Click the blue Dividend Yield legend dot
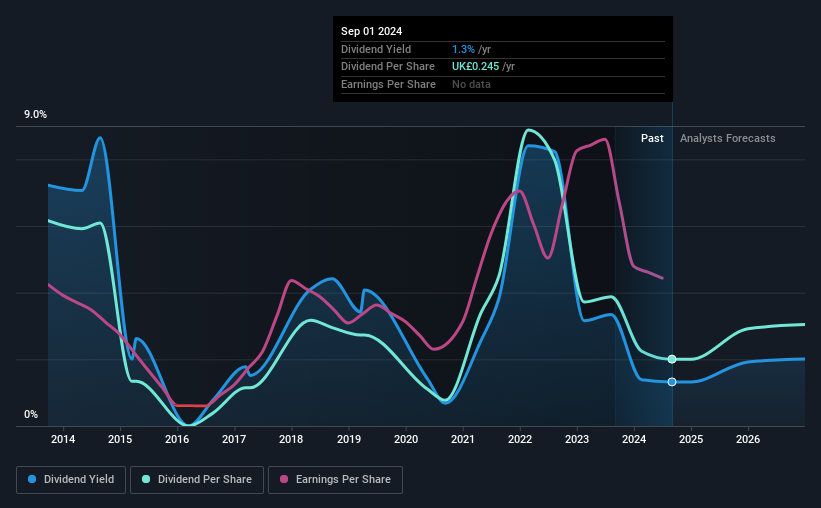The image size is (821, 508). click(32, 479)
